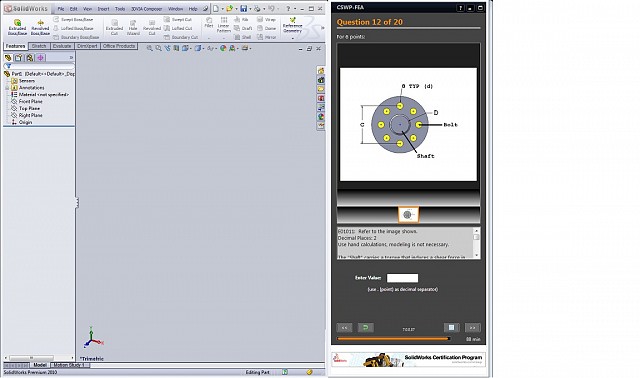Select the bolt flange image thumbnail
Screen dimensions: 640x378
tap(408, 215)
